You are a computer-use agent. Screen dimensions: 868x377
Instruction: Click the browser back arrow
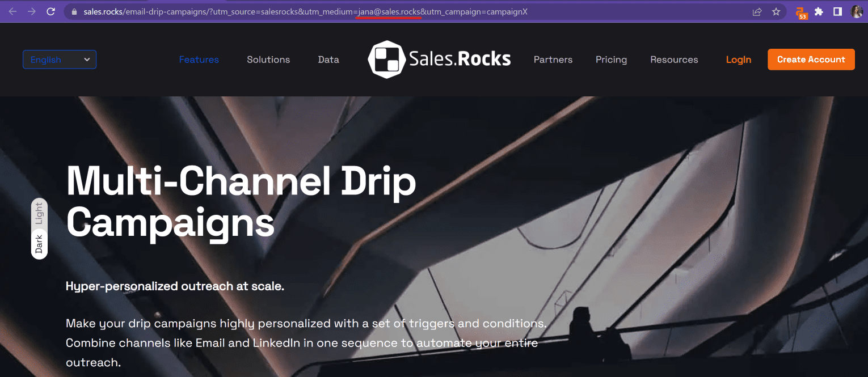13,11
